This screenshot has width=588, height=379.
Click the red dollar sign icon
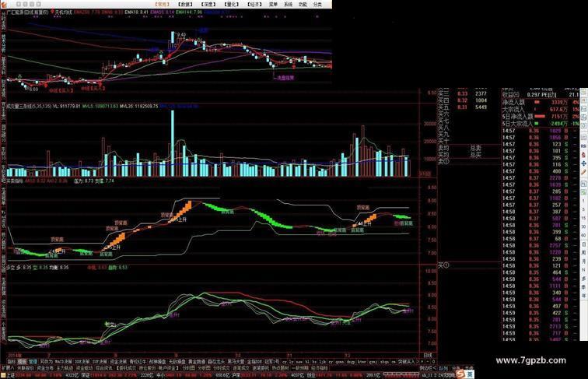pos(584,154)
